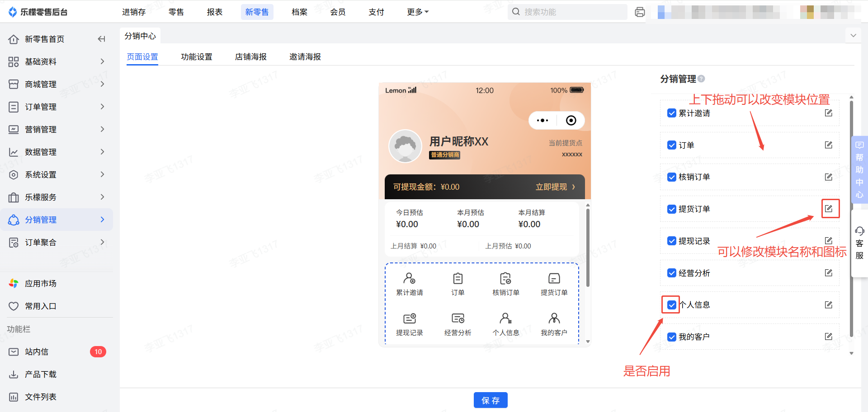Switch to the 邀请海报 tab
The width and height of the screenshot is (868, 412).
coord(305,57)
